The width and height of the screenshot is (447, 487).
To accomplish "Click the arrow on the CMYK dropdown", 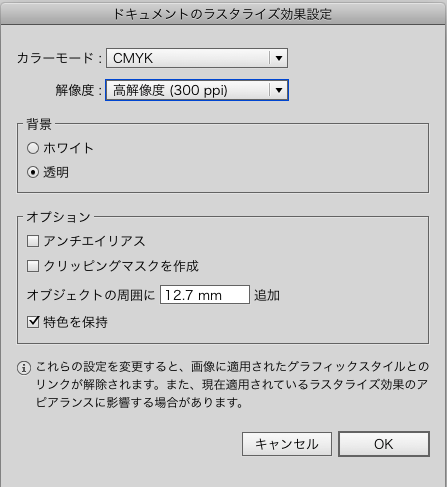I will (x=279, y=58).
